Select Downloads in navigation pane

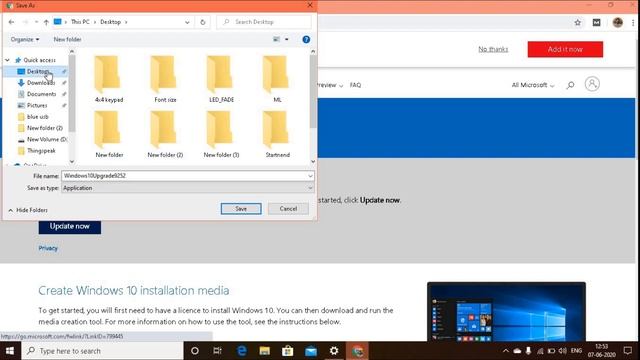[41, 83]
